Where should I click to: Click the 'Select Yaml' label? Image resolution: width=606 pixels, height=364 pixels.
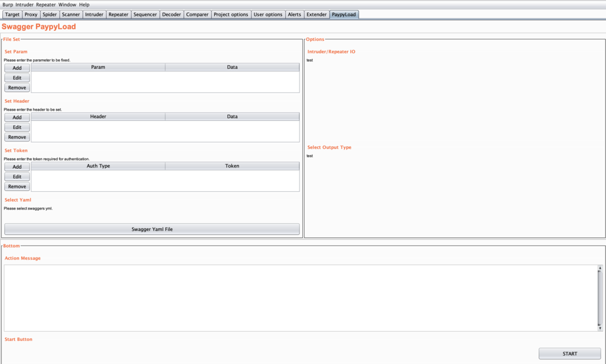point(18,200)
